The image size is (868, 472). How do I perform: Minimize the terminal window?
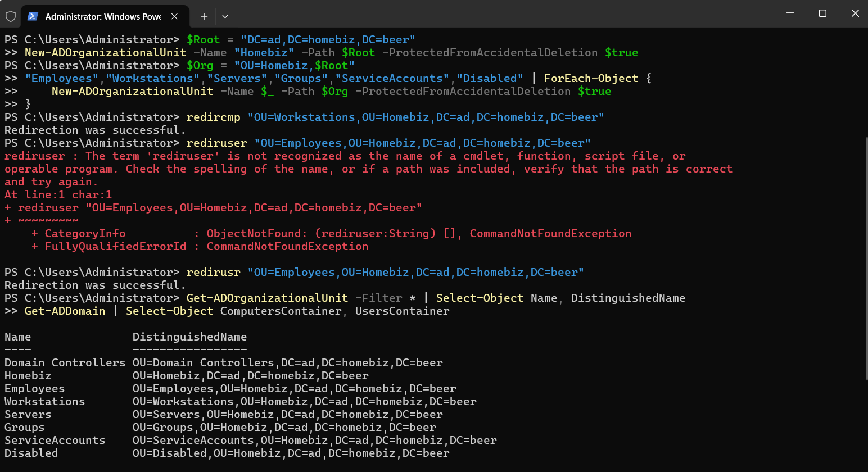coord(790,13)
